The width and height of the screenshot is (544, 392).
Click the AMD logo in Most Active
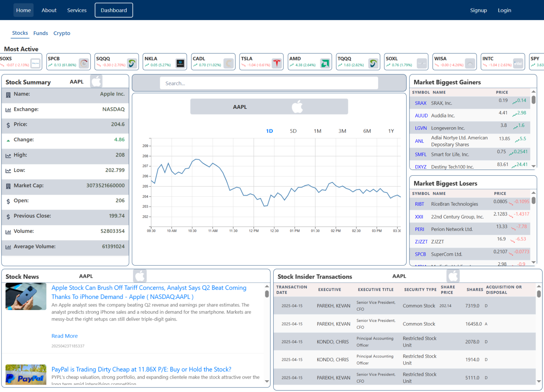(x=325, y=63)
